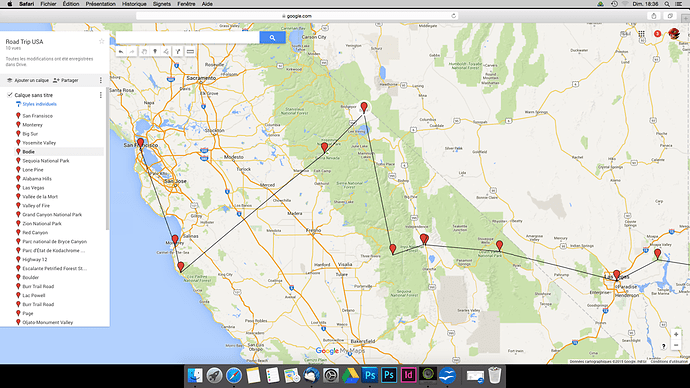Screen dimensions: 690x388
Task: Select Grand Canyon National Park in sidebar
Action: [x=52, y=215]
